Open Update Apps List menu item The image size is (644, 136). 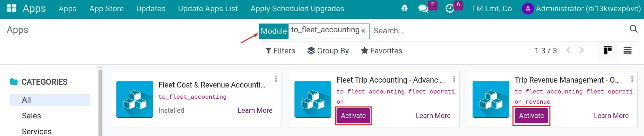pos(208,8)
